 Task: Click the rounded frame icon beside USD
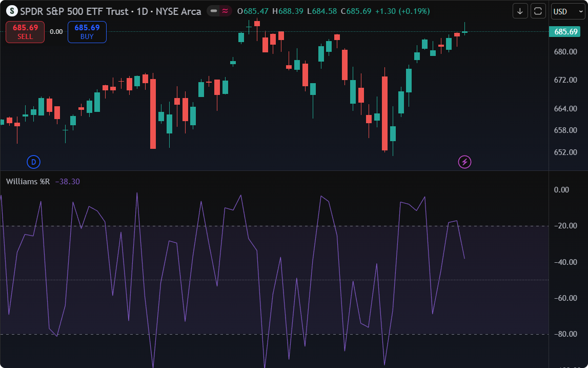[538, 11]
